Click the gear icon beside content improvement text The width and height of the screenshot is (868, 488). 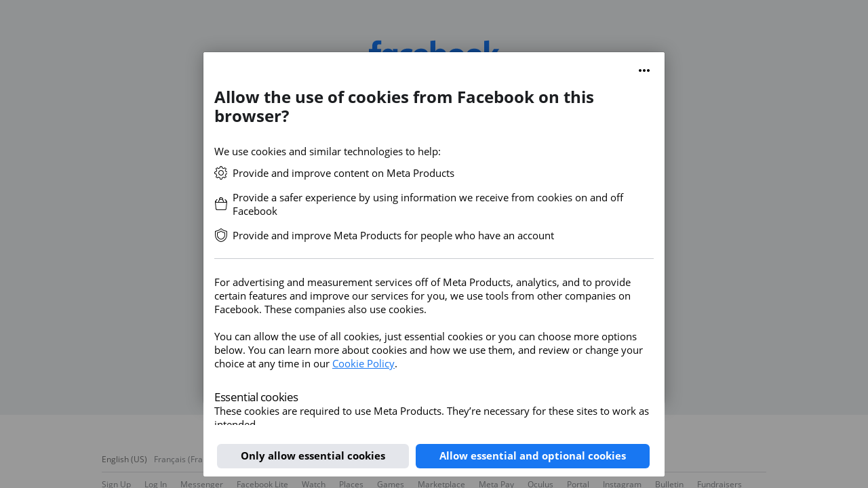pyautogui.click(x=221, y=173)
